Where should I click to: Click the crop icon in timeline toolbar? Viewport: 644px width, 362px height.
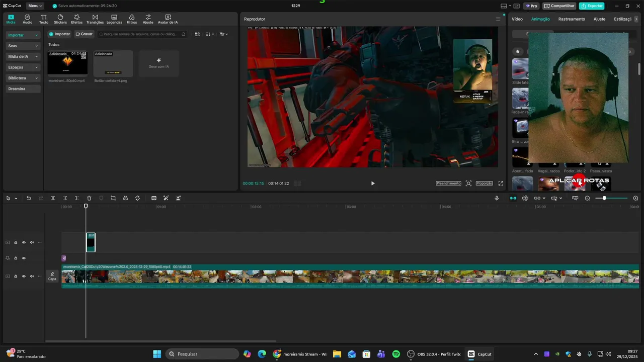coord(113,198)
